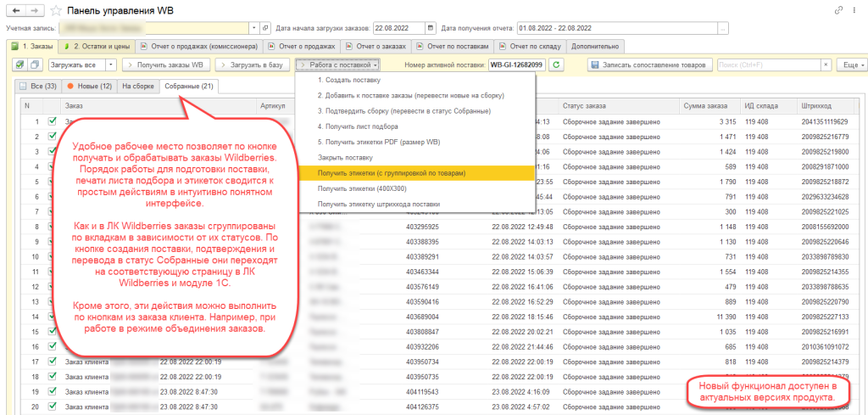Click the back navigation arrow
Screen dimensions: 868x415
tap(14, 11)
